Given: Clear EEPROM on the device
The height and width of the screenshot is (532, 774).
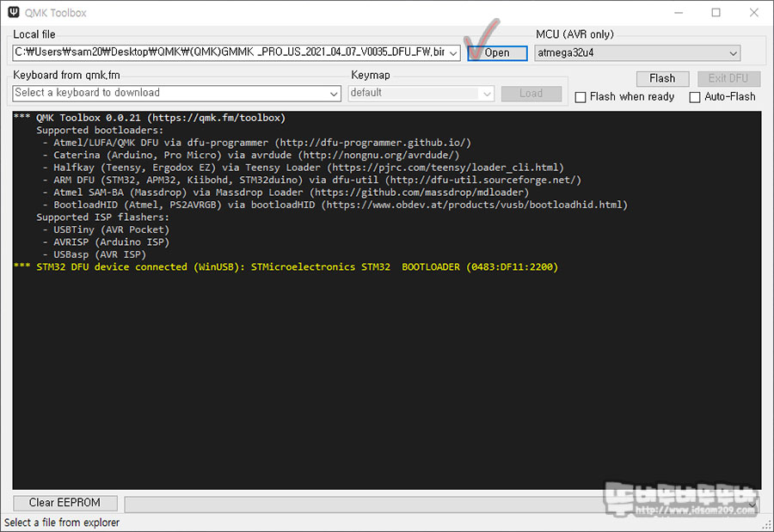Looking at the screenshot, I should 64,503.
